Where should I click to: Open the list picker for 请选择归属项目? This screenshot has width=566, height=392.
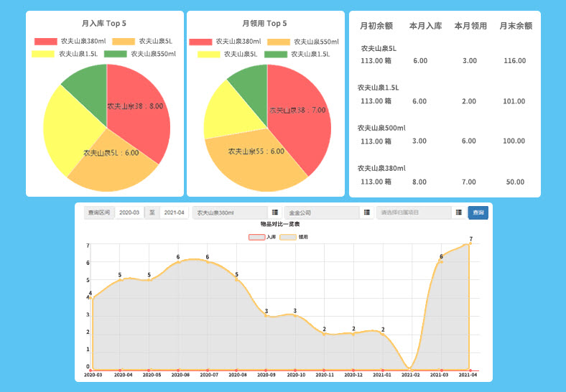tap(458, 213)
